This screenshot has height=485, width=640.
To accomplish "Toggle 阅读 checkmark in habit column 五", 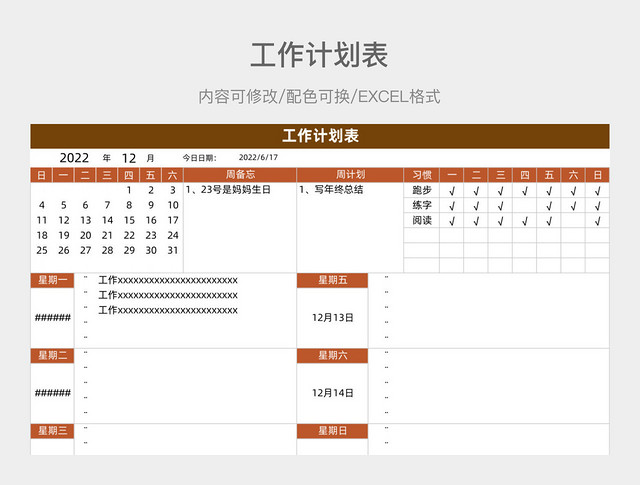I will point(549,221).
